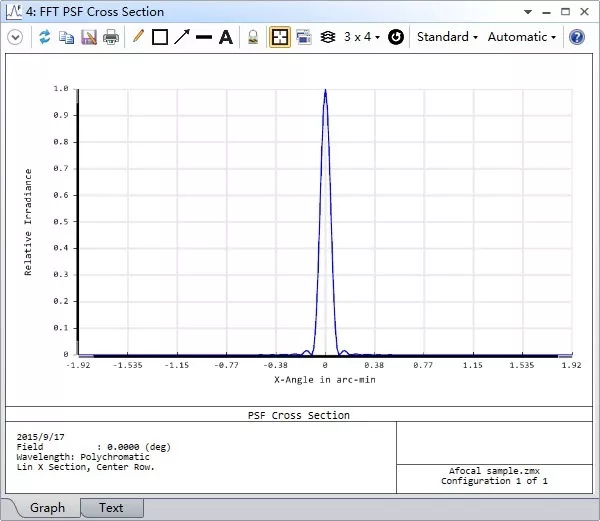
Task: Toggle the window lock icon
Action: (x=253, y=37)
